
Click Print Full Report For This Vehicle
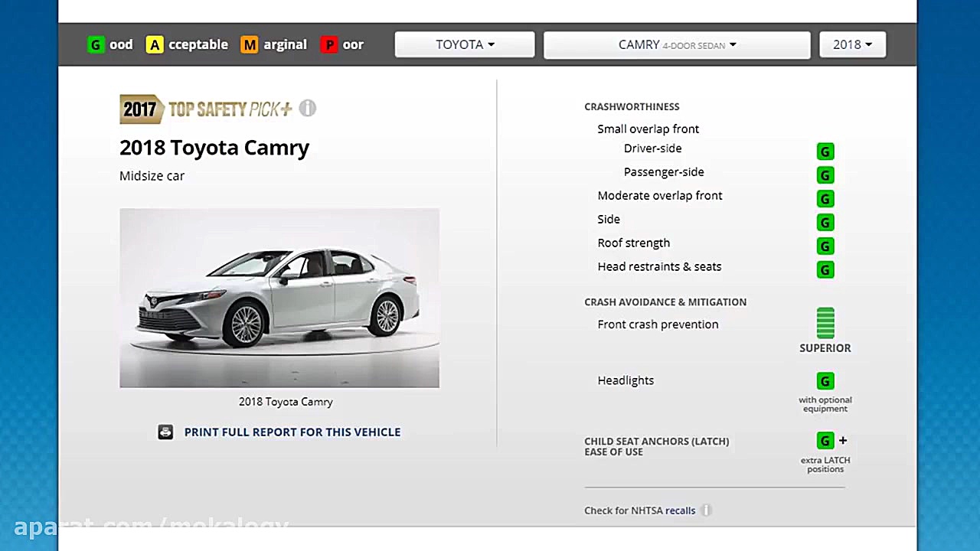click(292, 432)
